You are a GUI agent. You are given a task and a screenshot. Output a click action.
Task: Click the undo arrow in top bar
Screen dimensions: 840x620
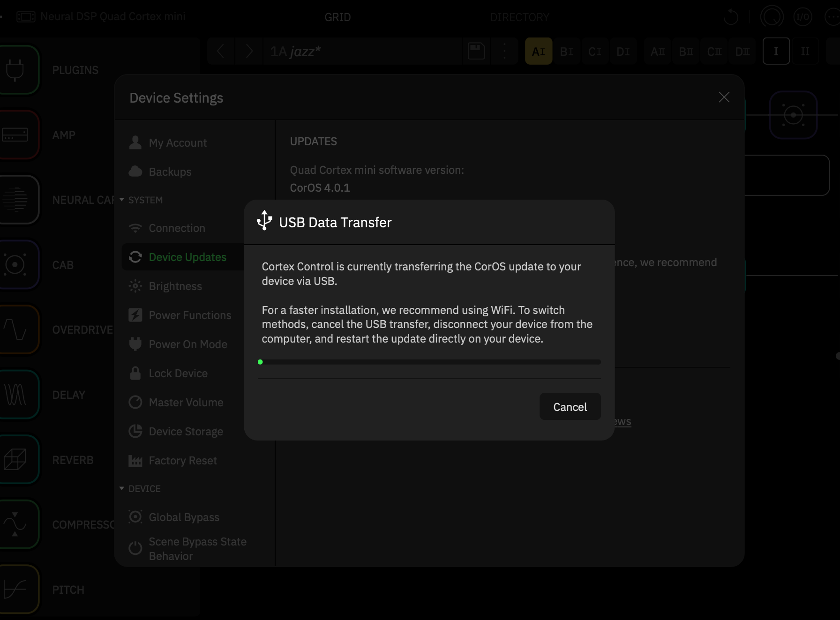click(731, 17)
